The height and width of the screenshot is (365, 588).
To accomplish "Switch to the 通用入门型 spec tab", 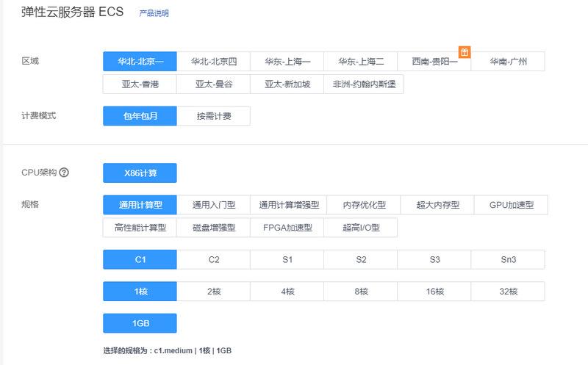I will coord(213,205).
